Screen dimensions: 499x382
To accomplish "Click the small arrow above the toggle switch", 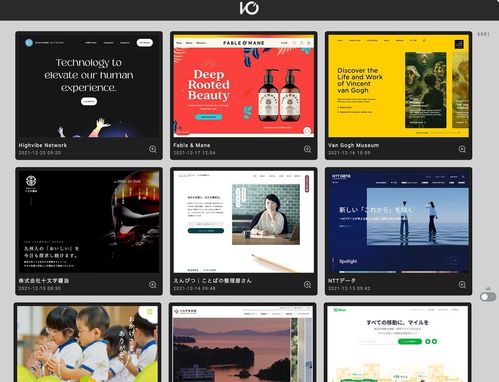I will pos(488,288).
